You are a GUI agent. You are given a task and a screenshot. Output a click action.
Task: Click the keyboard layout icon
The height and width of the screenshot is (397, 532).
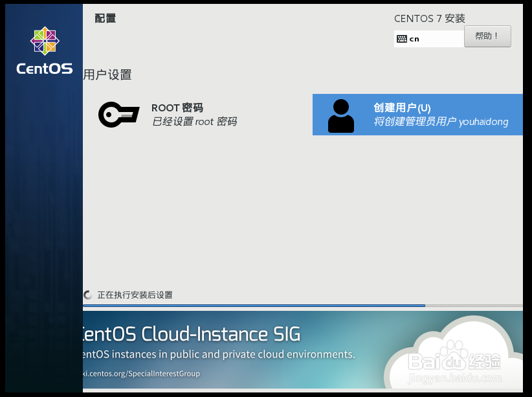[x=402, y=39]
